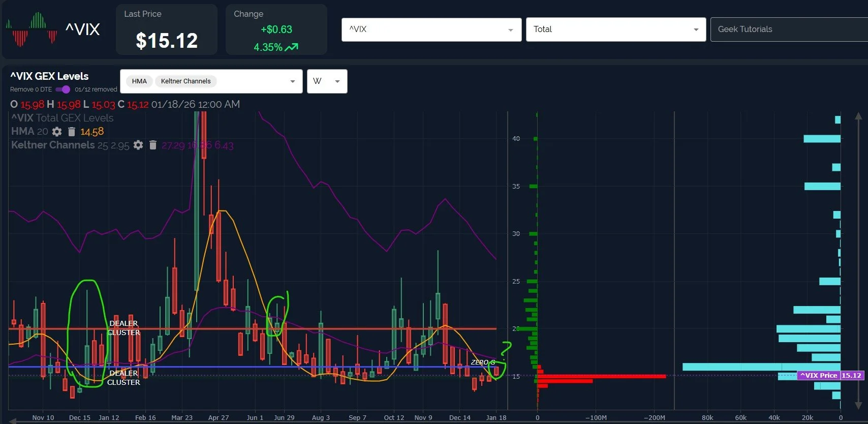Open HMA 20 settings gear

(x=57, y=132)
